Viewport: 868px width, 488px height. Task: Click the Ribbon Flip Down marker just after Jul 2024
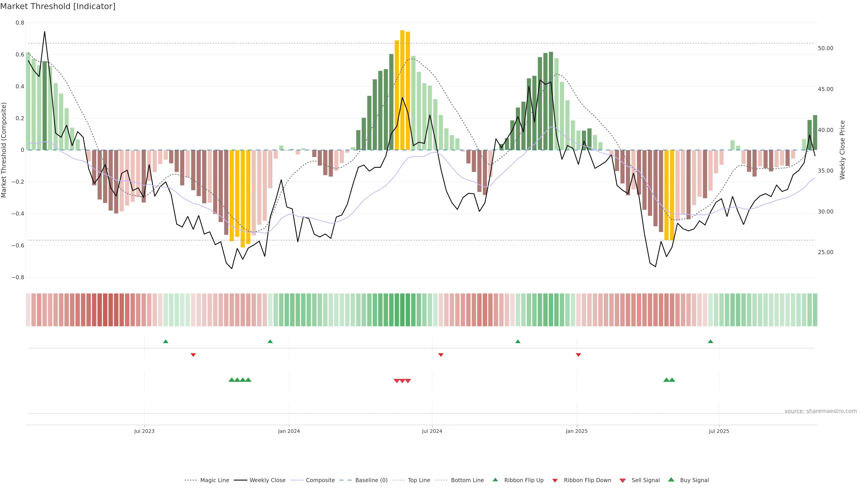(441, 355)
